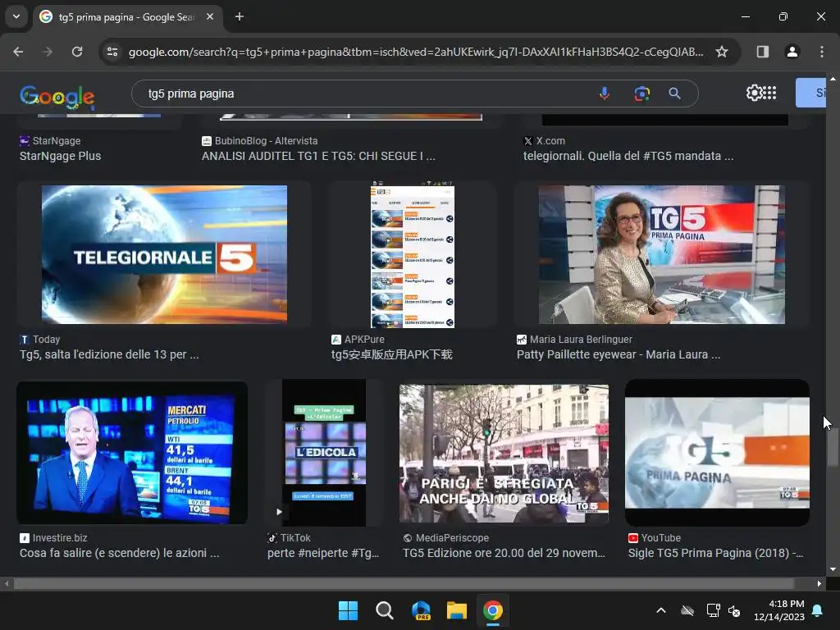Screen dimensions: 840x630
Task: Click the horizontal scrollbar right arrow
Action: click(x=819, y=583)
